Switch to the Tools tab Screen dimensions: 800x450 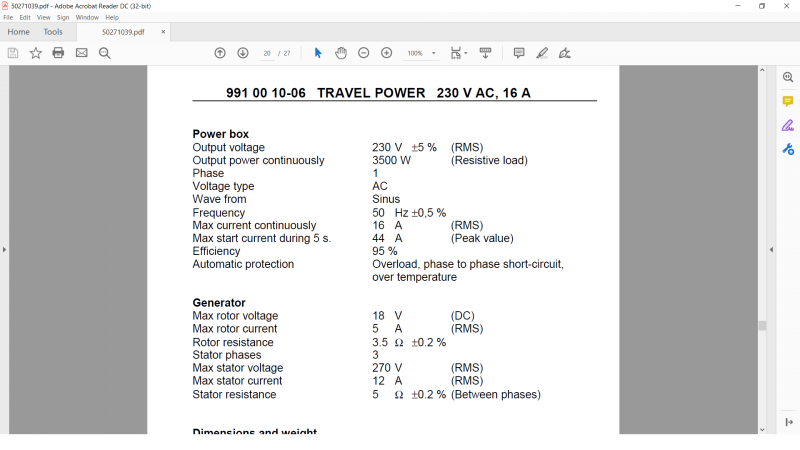point(53,32)
